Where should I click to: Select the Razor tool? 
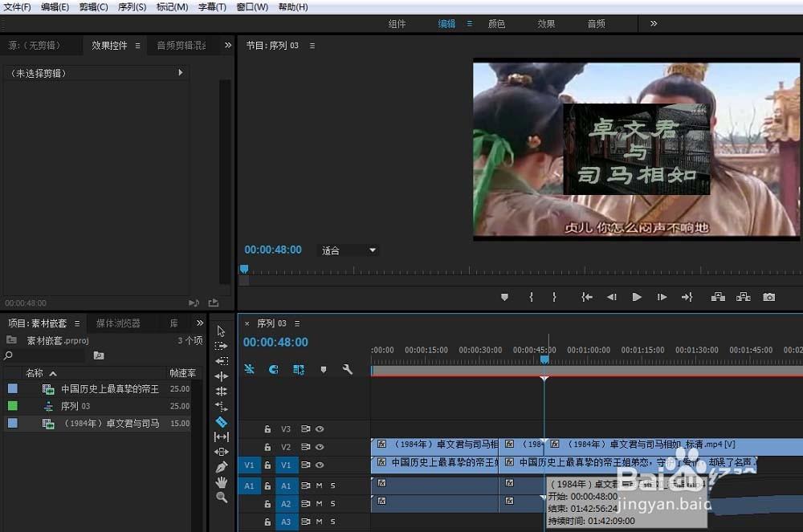221,421
